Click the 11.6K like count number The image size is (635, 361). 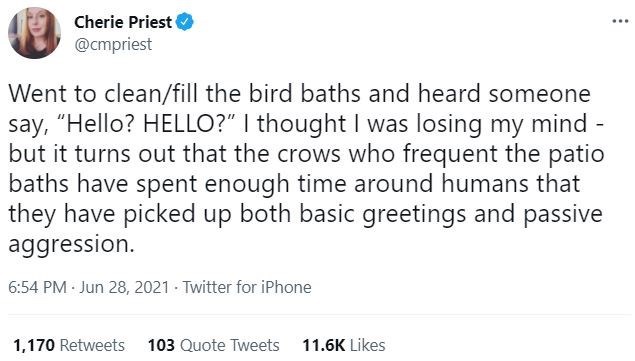click(324, 346)
